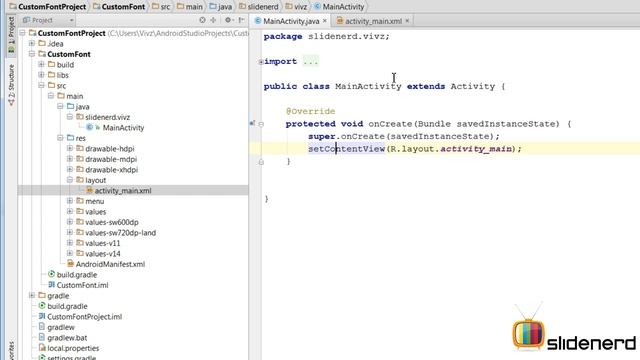Click the CustomFontProject breadcrumb

(x=48, y=7)
